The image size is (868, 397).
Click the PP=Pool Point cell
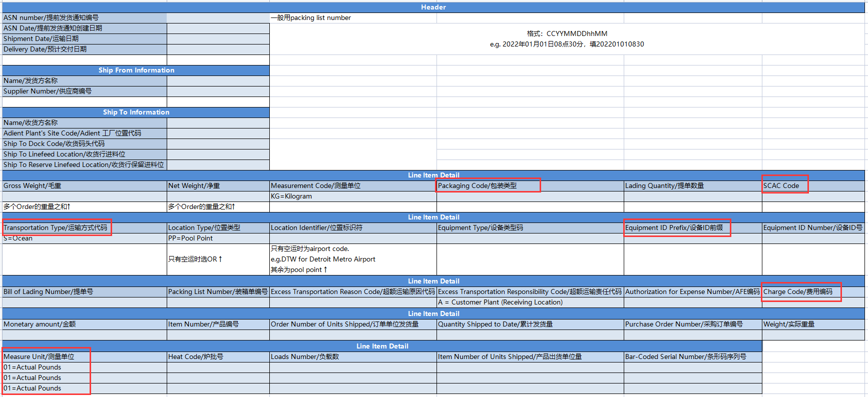218,238
